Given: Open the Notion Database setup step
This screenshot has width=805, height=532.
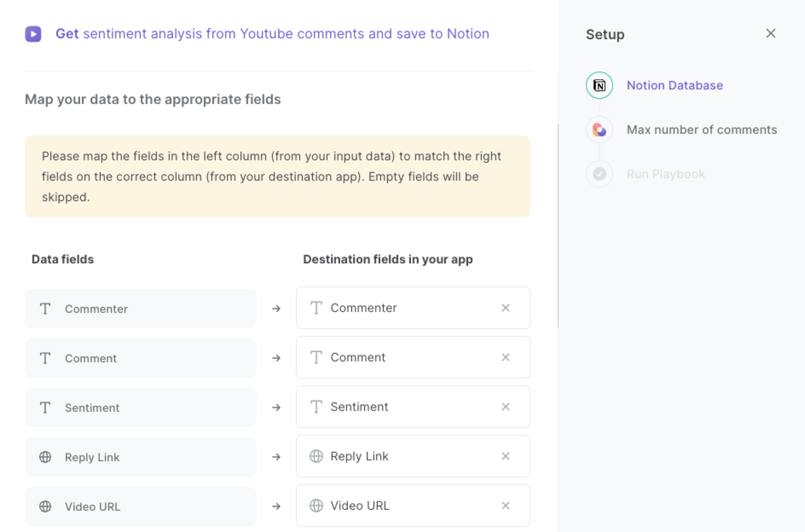Looking at the screenshot, I should (x=675, y=85).
